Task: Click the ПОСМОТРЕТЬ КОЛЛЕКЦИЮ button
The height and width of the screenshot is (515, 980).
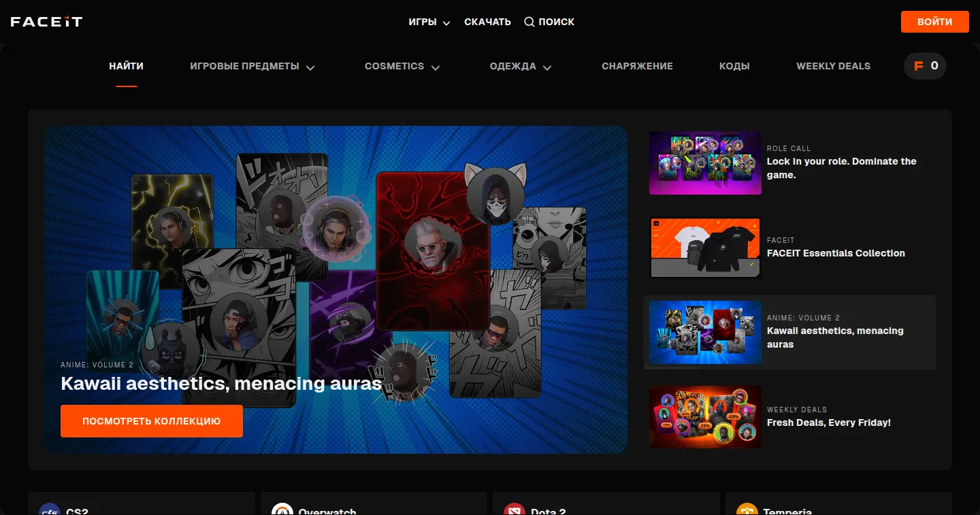Action: [x=152, y=421]
